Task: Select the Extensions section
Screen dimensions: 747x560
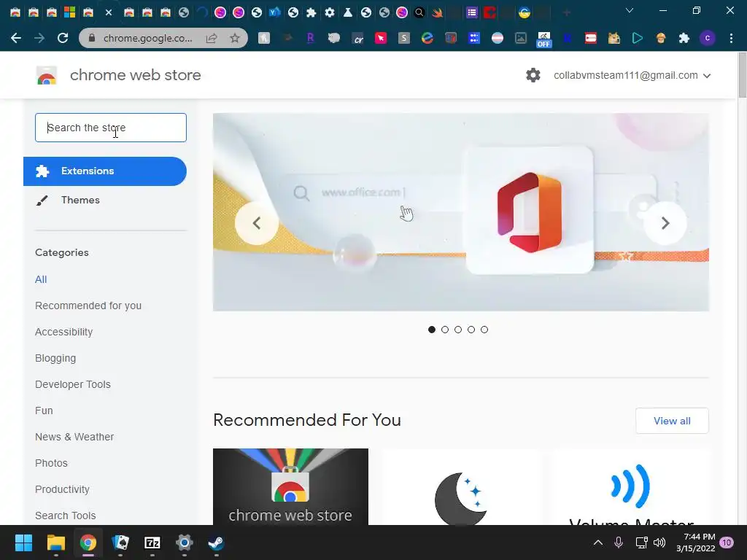Action: [105, 171]
